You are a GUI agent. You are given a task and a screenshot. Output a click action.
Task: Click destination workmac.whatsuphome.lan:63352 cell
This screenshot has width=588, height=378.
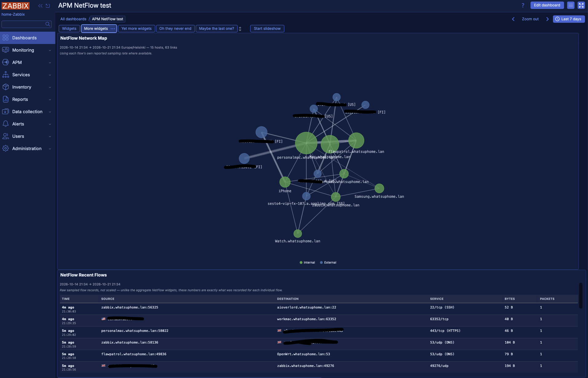pos(306,319)
